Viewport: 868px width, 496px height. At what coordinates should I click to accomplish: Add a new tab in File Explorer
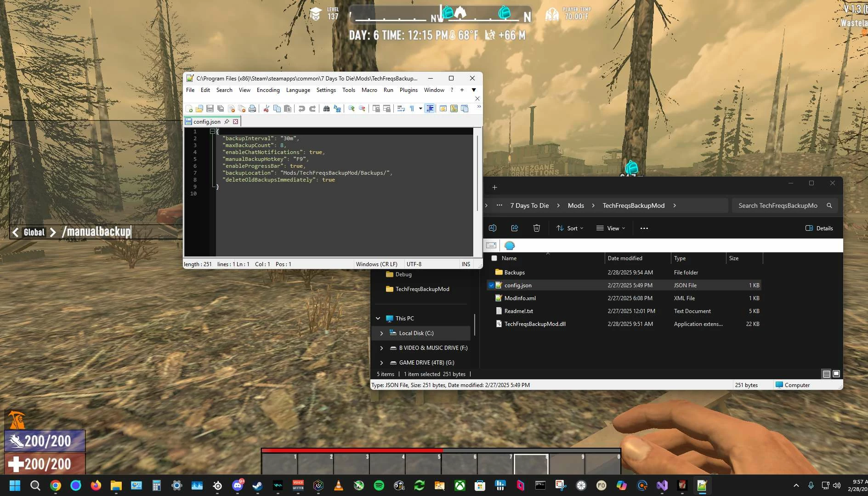[x=495, y=188]
